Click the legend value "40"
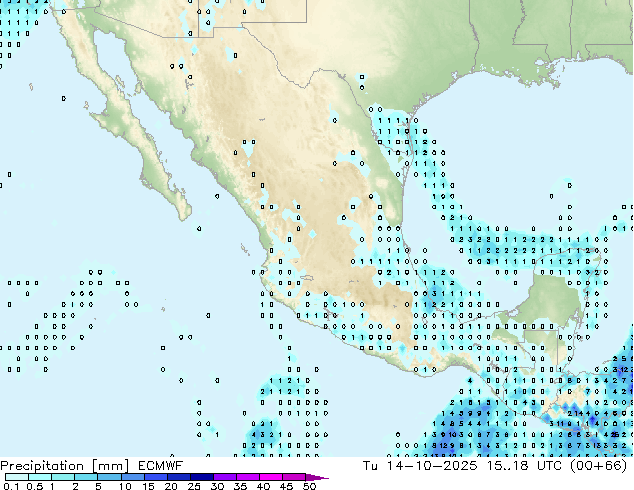Viewport: 634px width, 490px height. tap(263, 486)
